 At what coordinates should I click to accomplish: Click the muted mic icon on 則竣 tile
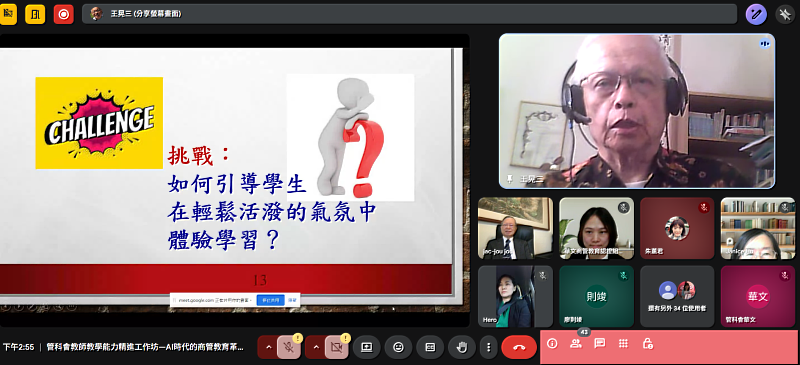[x=623, y=275]
